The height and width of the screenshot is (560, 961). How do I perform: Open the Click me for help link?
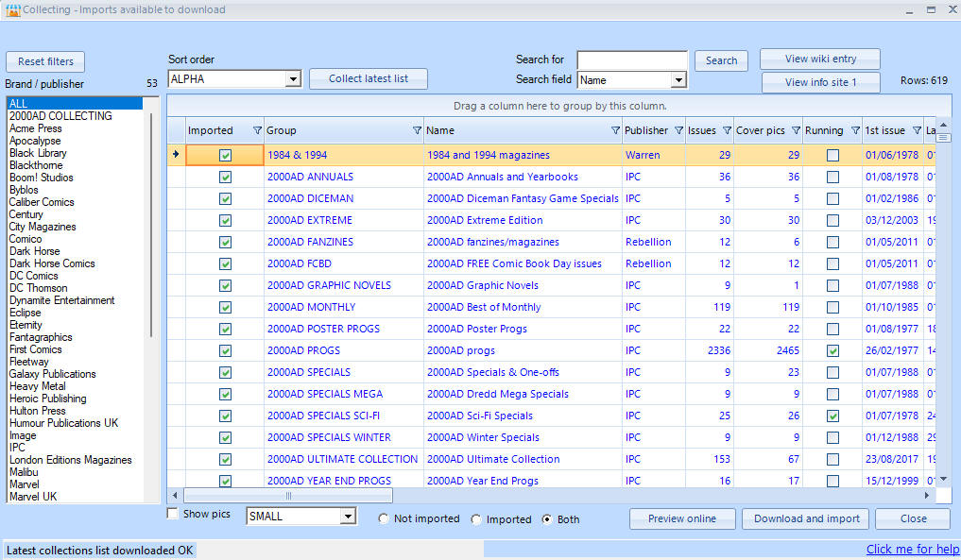[913, 550]
